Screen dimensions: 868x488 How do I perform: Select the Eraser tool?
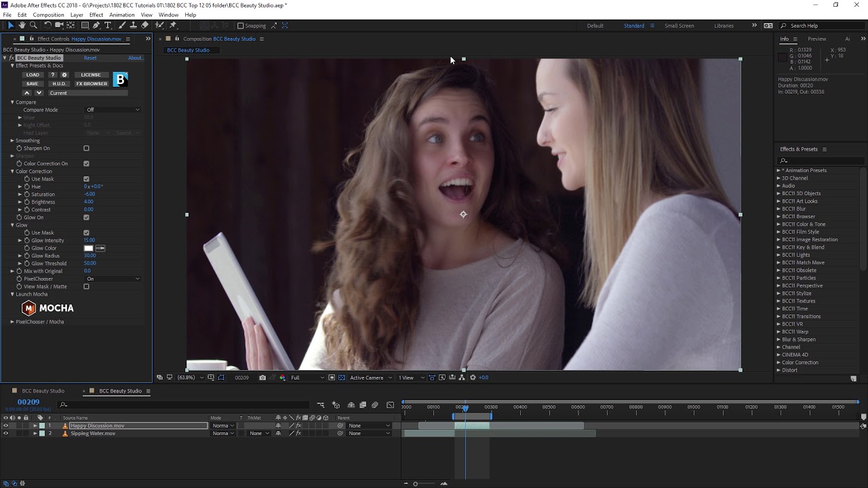[x=144, y=25]
